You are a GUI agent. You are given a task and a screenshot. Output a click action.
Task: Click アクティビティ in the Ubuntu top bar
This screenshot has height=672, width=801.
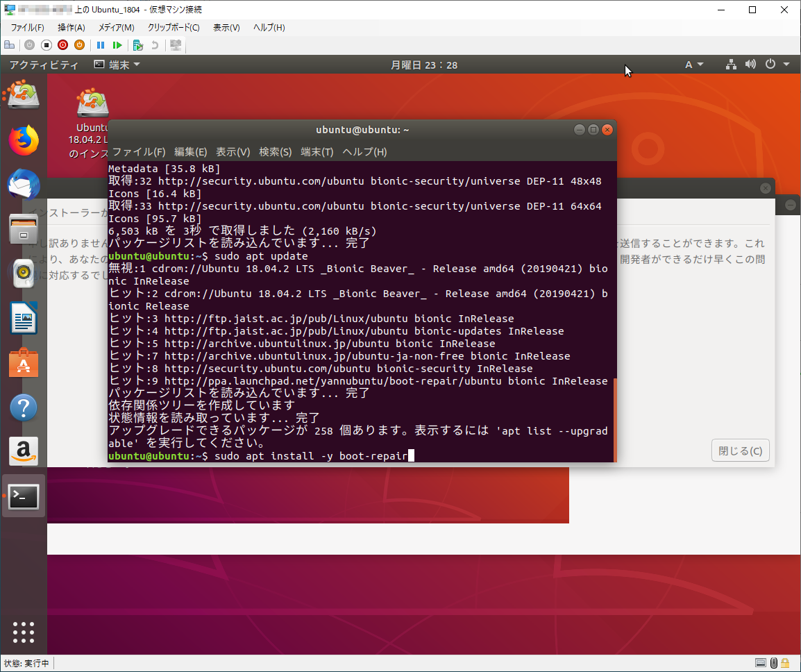(44, 65)
